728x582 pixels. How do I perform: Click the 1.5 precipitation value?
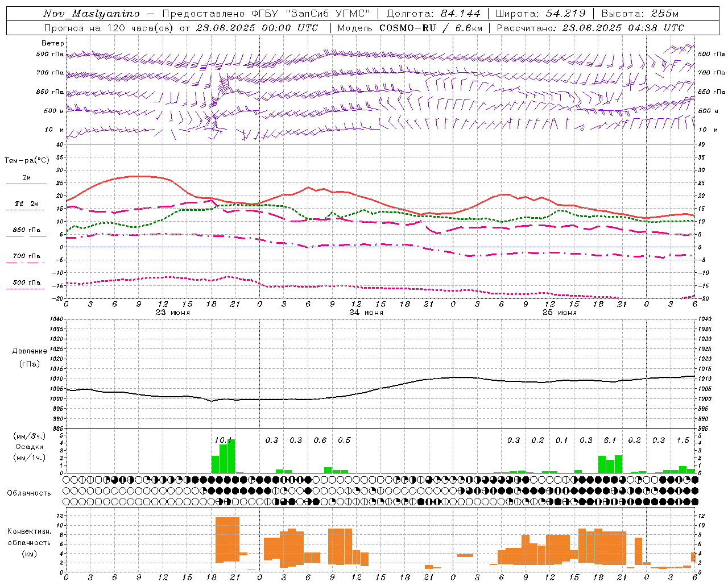pyautogui.click(x=682, y=440)
